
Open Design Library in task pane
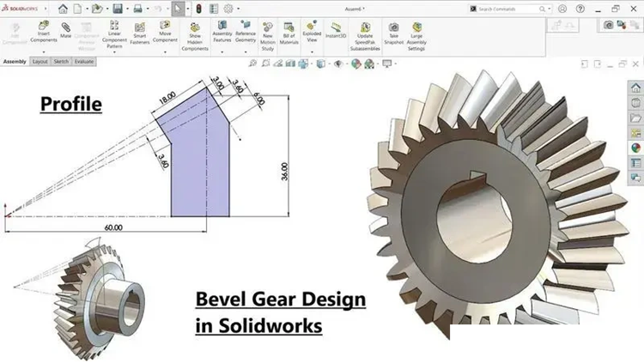(635, 103)
